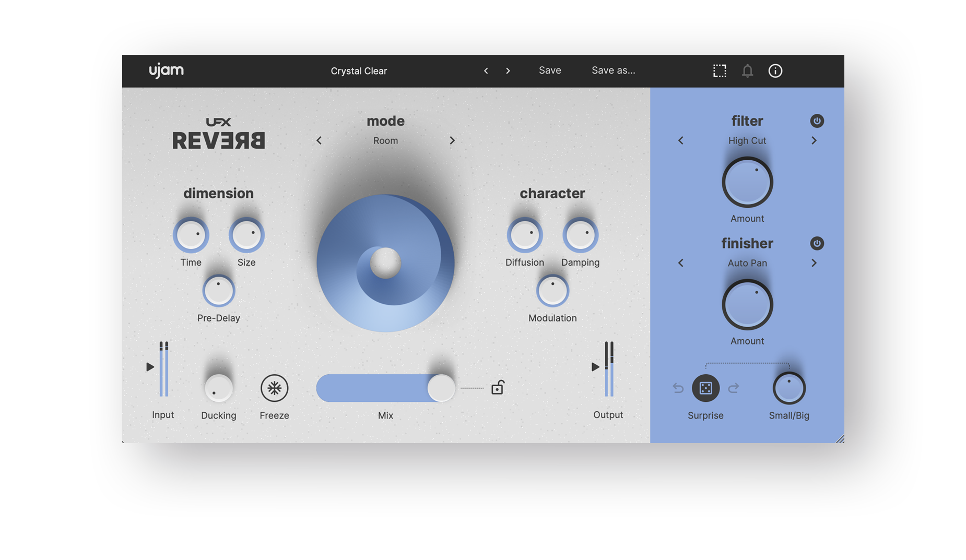Select previous filter type arrow
The height and width of the screenshot is (560, 966).
(681, 140)
